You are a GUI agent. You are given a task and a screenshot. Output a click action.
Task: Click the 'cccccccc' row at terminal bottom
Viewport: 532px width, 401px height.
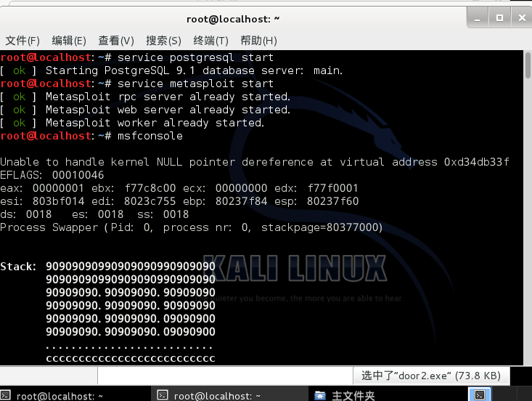point(131,359)
